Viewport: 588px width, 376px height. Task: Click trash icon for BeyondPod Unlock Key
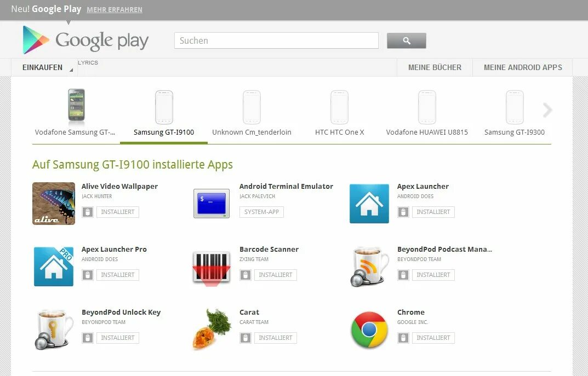pyautogui.click(x=87, y=338)
